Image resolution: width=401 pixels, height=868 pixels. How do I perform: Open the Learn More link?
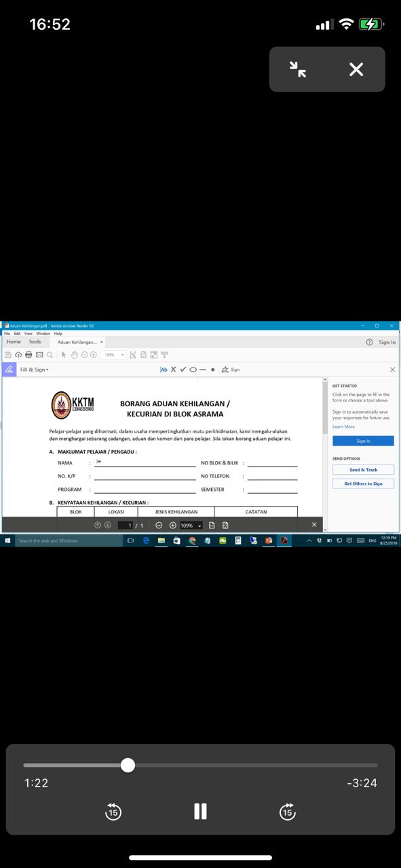point(343,427)
